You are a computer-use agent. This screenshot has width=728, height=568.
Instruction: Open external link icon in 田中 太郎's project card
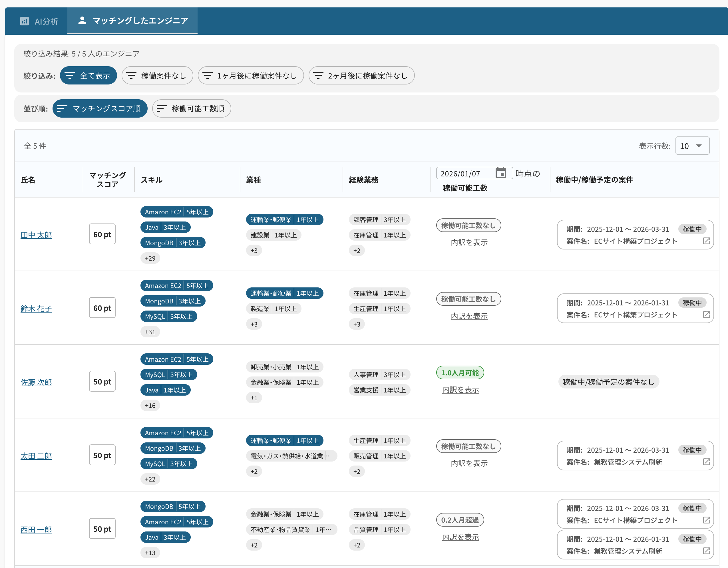706,241
